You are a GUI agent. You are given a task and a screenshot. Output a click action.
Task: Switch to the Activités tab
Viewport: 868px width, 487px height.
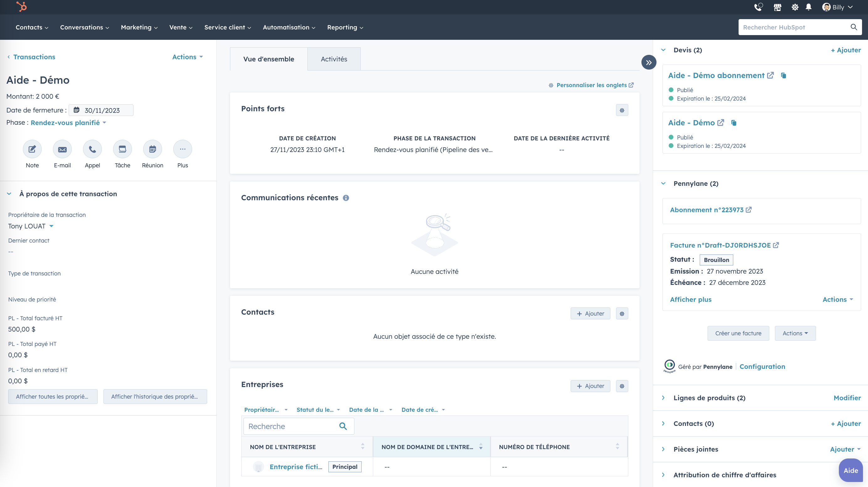(x=334, y=59)
